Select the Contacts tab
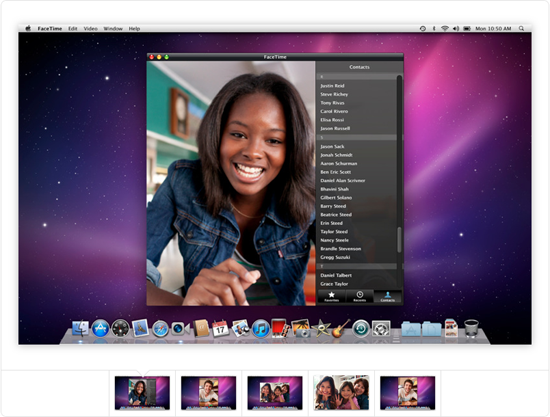The width and height of the screenshot is (550, 417). tap(388, 296)
